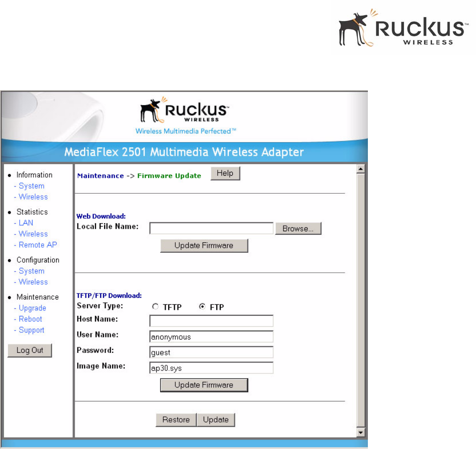This screenshot has height=449, width=476.
Task: Click the Restore button
Action: [176, 420]
